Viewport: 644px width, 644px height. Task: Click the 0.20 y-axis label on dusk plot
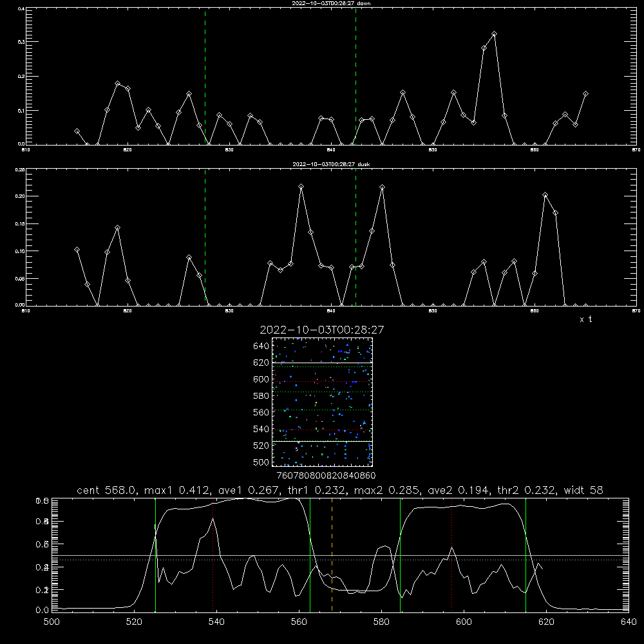(19, 196)
